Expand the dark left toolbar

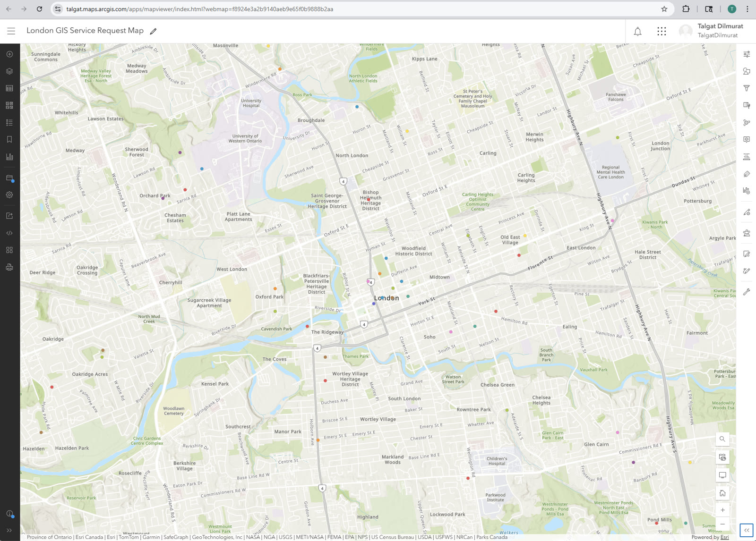coord(9,531)
